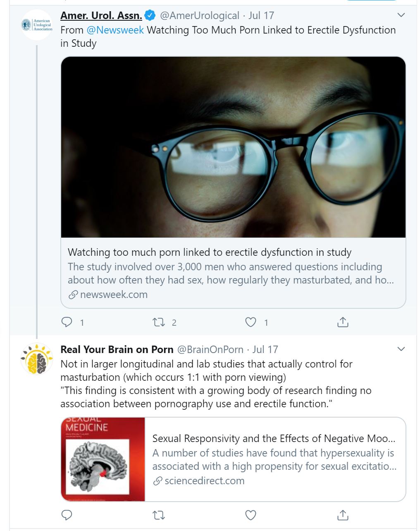Expand the Real Your Brain on Porn tweet options chevron
The width and height of the screenshot is (420, 531).
(401, 349)
